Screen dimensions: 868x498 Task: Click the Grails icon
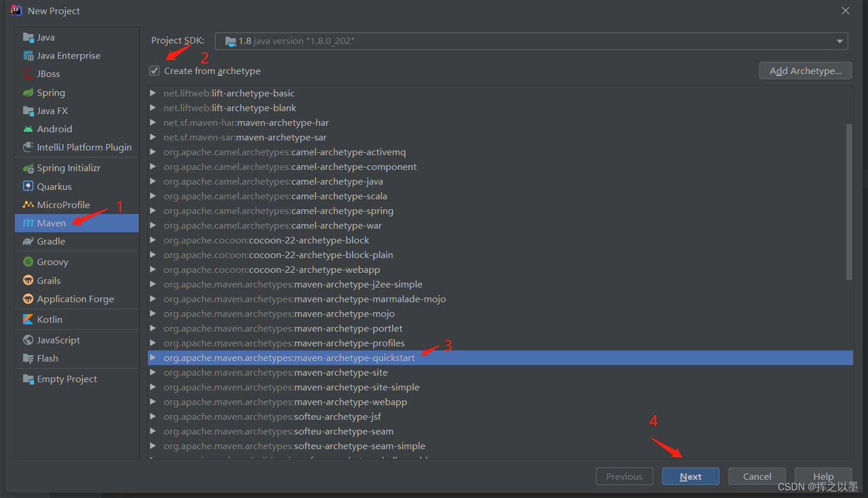coord(28,280)
